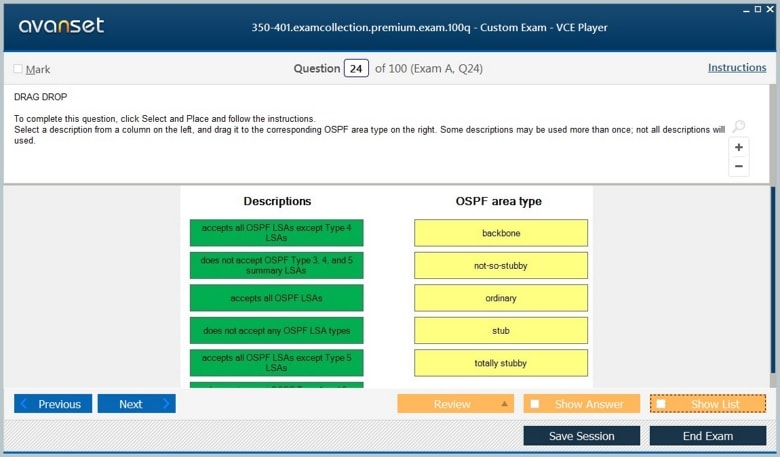Click the 'totally stubby' area type box
The width and height of the screenshot is (780, 457).
pyautogui.click(x=501, y=363)
